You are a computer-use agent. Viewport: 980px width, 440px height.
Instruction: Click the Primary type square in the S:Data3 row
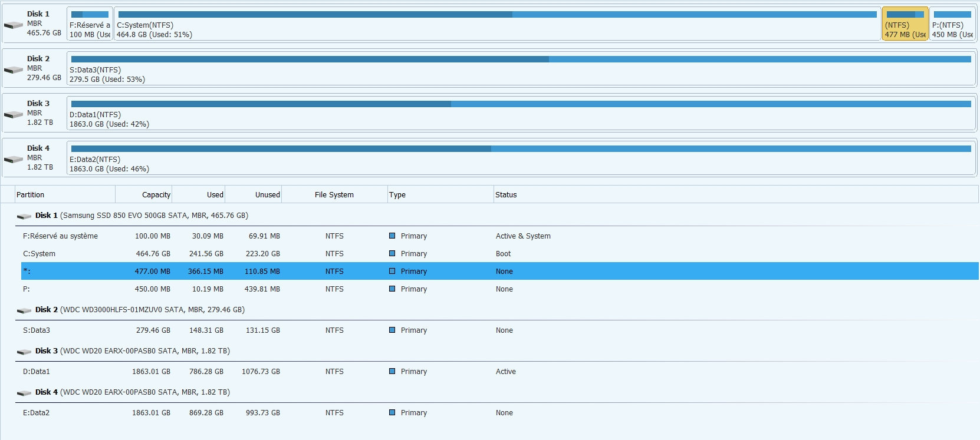(x=392, y=330)
